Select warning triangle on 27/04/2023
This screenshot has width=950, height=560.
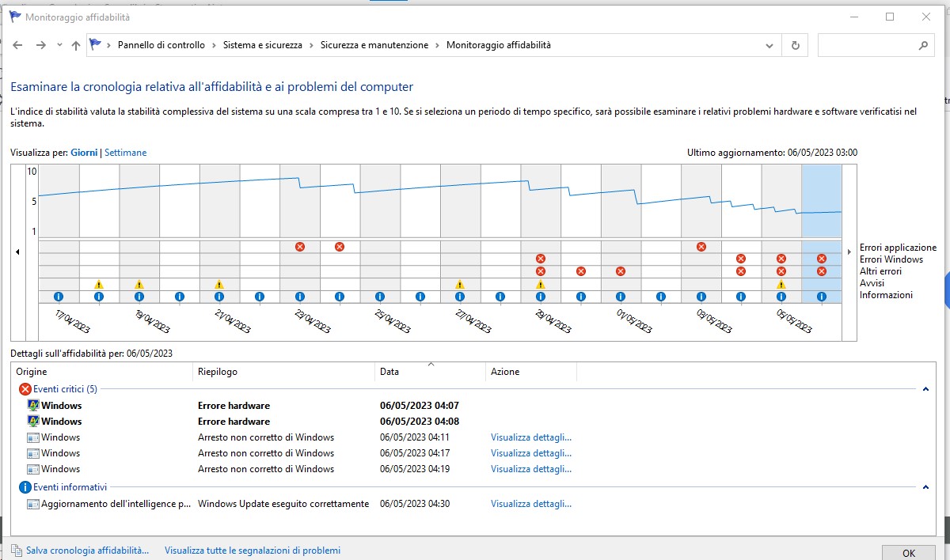[x=460, y=284]
